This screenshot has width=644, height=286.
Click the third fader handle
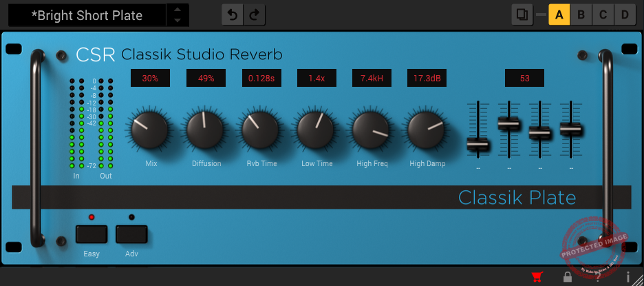point(539,133)
